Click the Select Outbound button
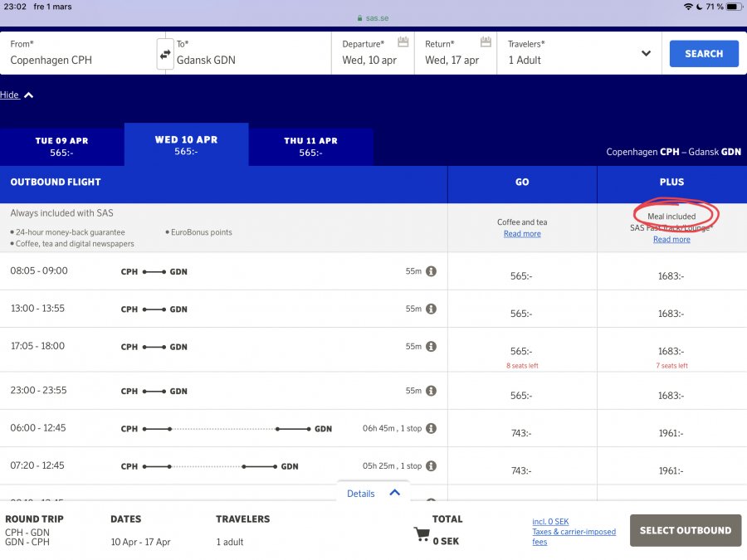The height and width of the screenshot is (560, 747). (685, 530)
